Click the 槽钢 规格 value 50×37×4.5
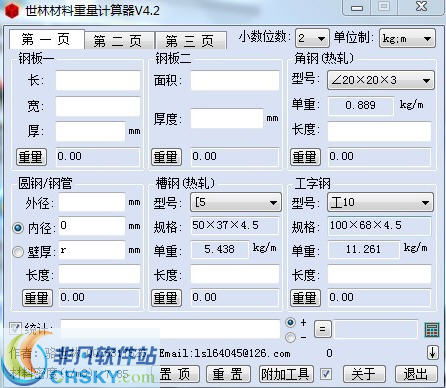Screen dimensions: 446x388 [x=235, y=226]
